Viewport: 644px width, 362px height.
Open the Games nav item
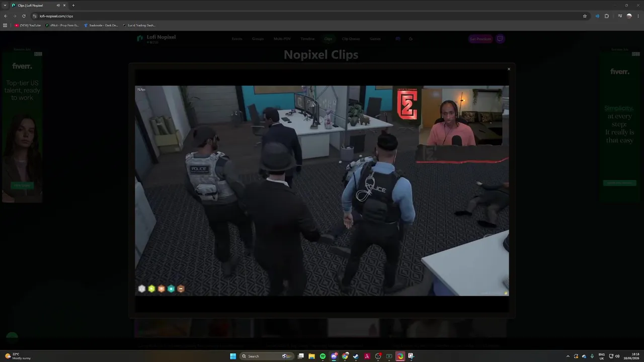coord(375,39)
